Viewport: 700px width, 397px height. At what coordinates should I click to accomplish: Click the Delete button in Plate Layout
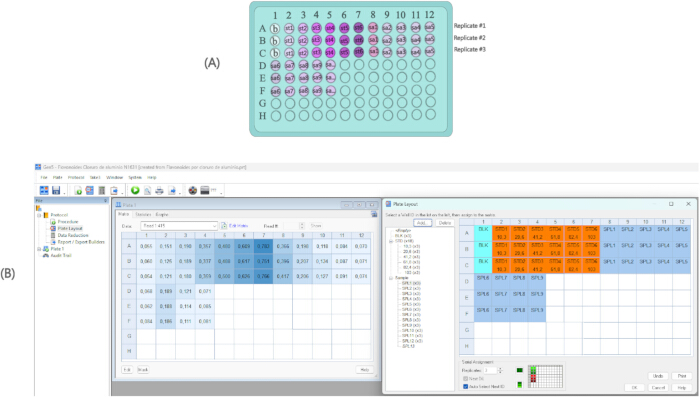click(444, 223)
